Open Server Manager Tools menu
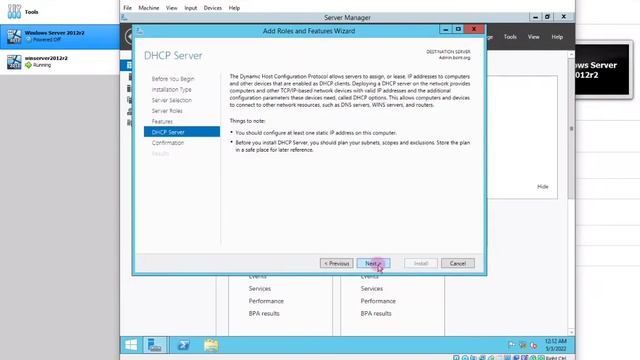Viewport: 640px width, 360px height. coord(510,37)
